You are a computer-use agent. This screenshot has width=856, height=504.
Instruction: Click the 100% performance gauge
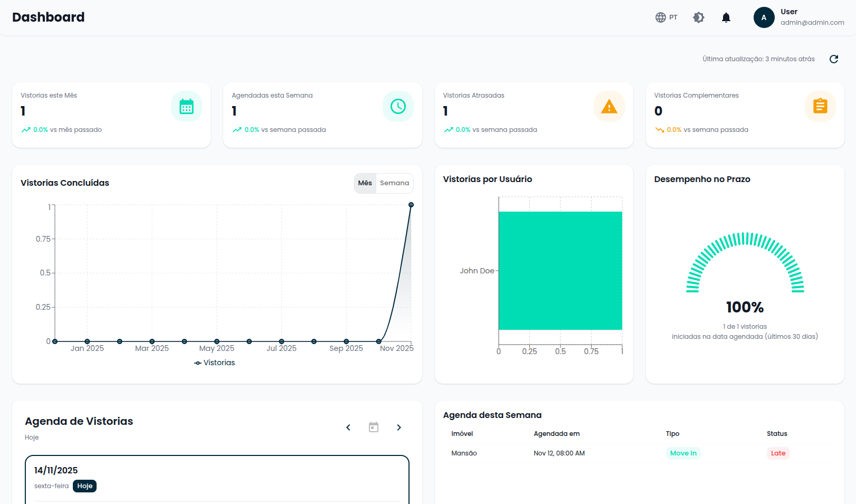click(x=745, y=306)
